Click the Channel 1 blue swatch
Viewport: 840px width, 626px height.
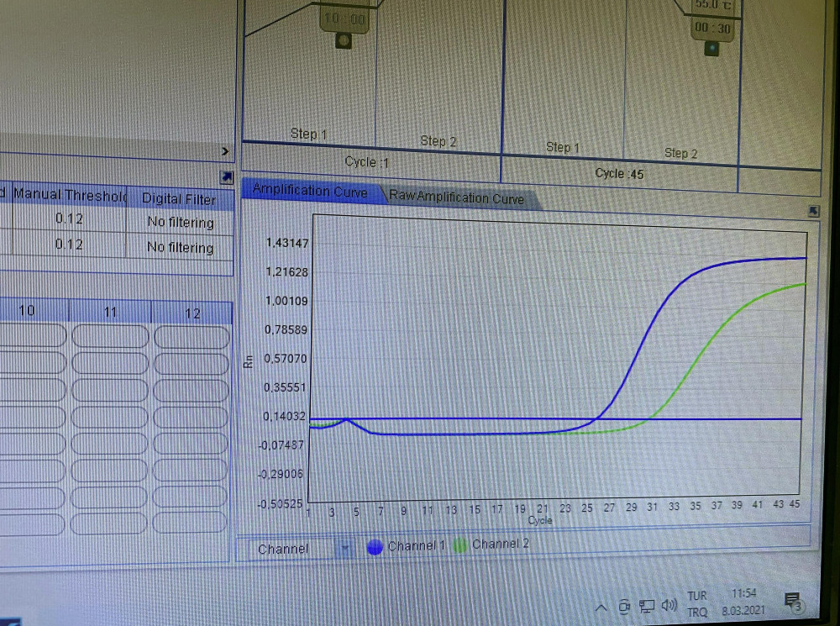[375, 547]
